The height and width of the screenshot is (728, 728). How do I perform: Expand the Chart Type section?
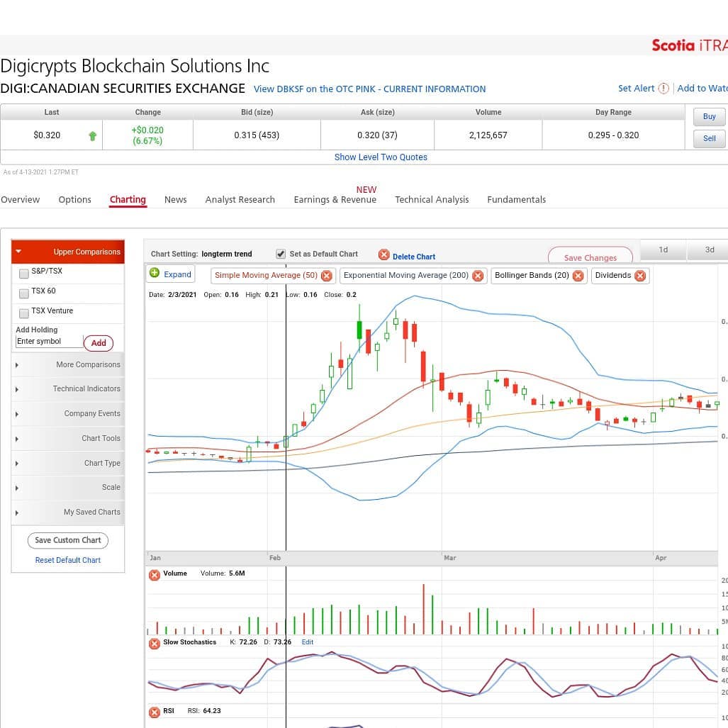[x=68, y=464]
